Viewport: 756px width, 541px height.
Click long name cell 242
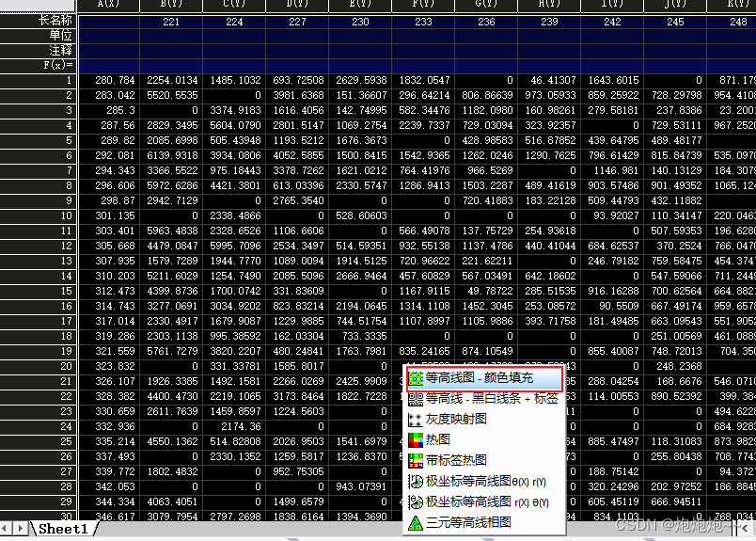(x=612, y=22)
